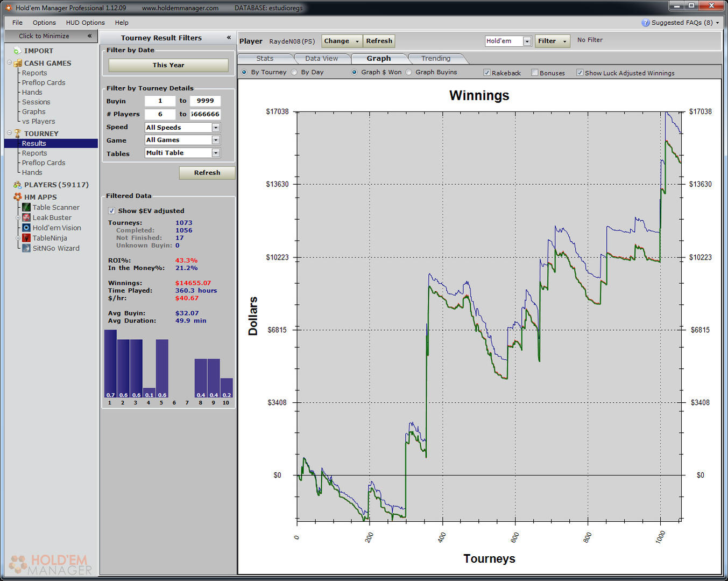This screenshot has width=728, height=581.
Task: Open the Help menu
Action: [122, 23]
